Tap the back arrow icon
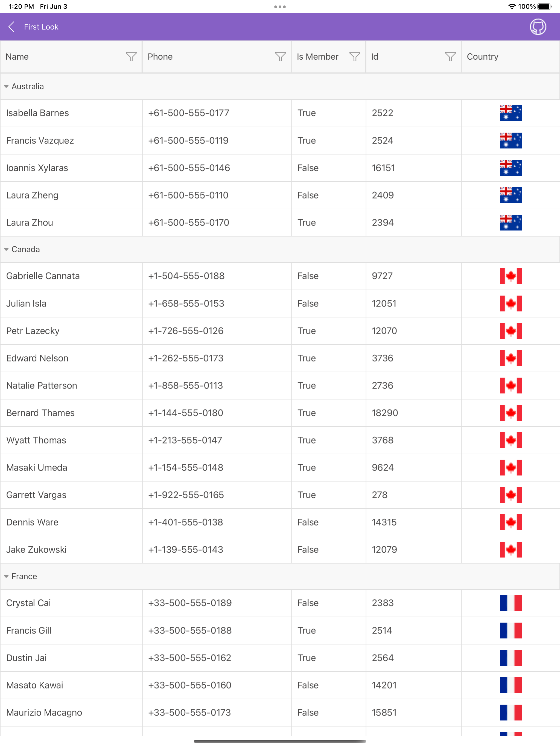 click(11, 27)
